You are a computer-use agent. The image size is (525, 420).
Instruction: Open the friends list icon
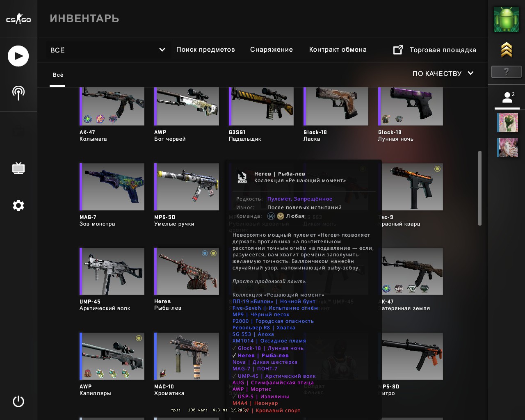tap(508, 98)
